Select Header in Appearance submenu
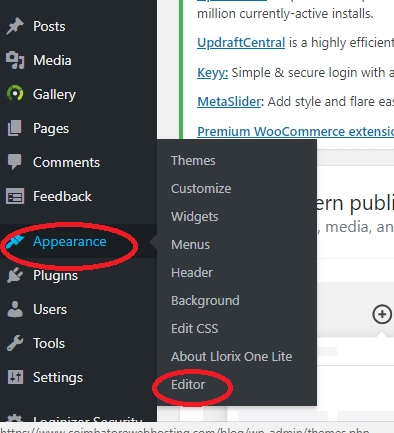This screenshot has height=433, width=394. (192, 273)
